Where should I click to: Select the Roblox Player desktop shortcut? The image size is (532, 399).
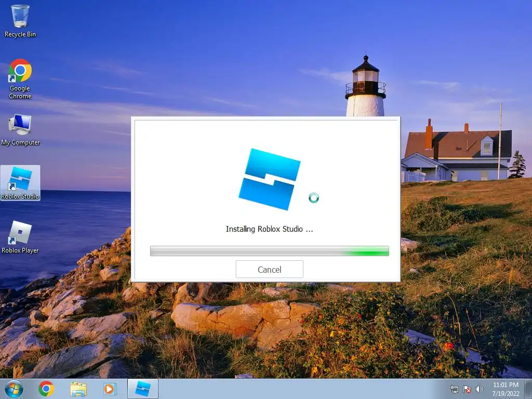tap(20, 237)
